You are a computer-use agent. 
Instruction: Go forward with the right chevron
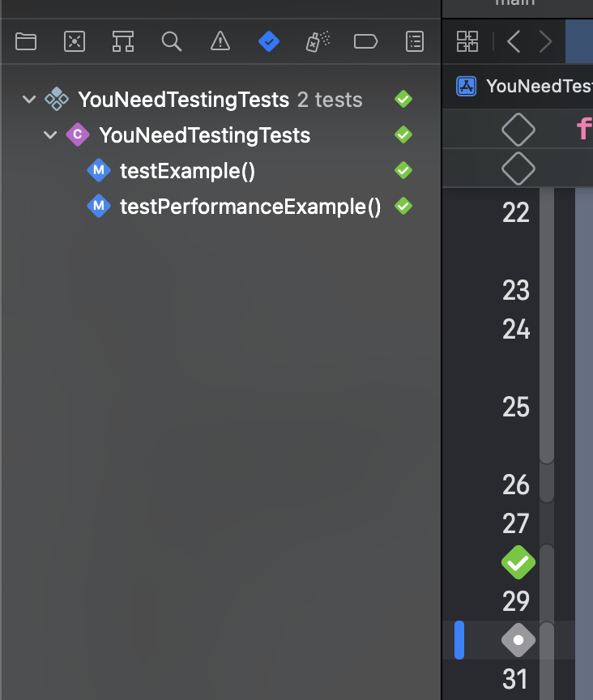(546, 41)
